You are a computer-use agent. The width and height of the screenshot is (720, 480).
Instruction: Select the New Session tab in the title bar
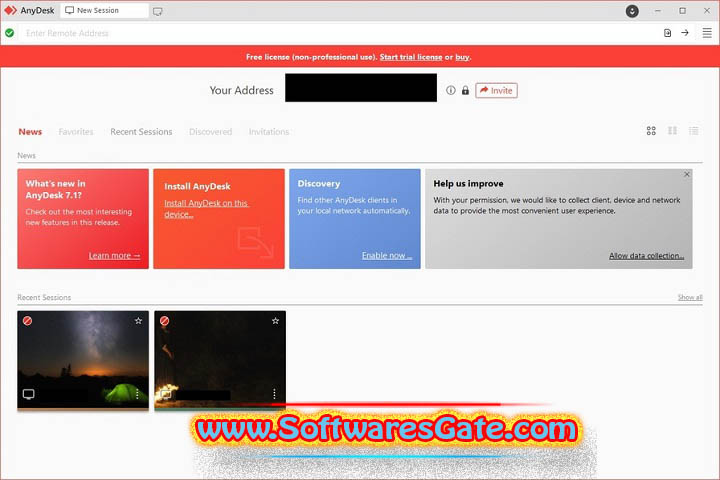point(104,11)
